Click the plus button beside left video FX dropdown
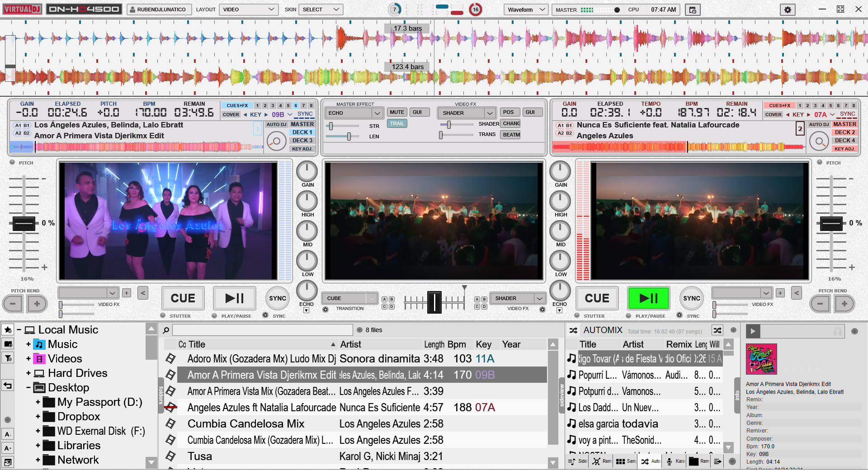The image size is (868, 470). click(x=127, y=293)
